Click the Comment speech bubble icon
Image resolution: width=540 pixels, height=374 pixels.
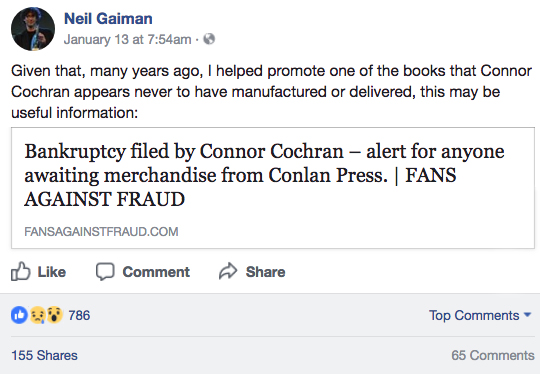[105, 272]
